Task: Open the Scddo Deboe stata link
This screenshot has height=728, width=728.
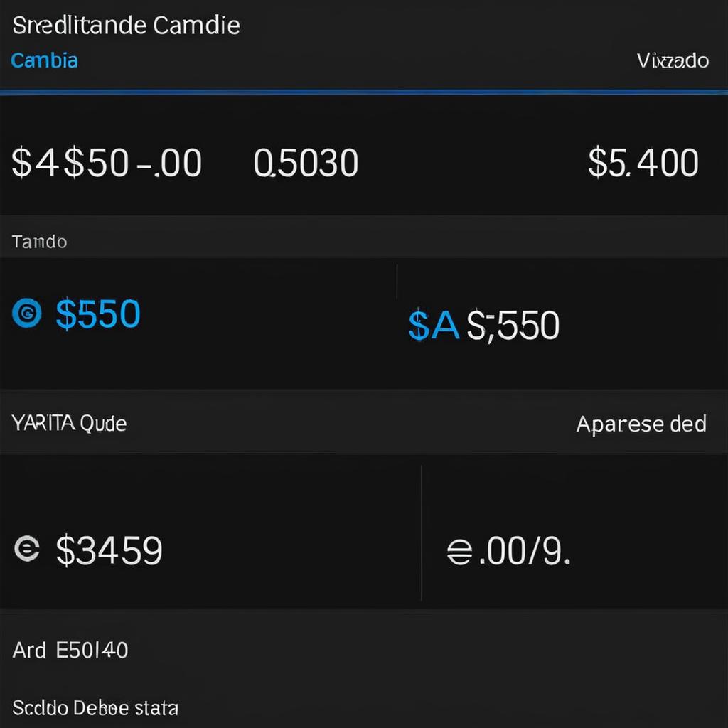Action: pyautogui.click(x=95, y=708)
